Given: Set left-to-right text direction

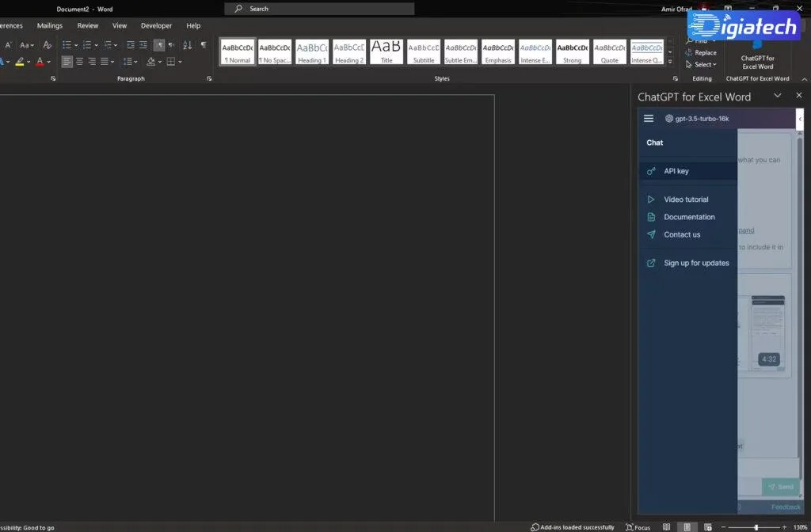Looking at the screenshot, I should point(158,45).
